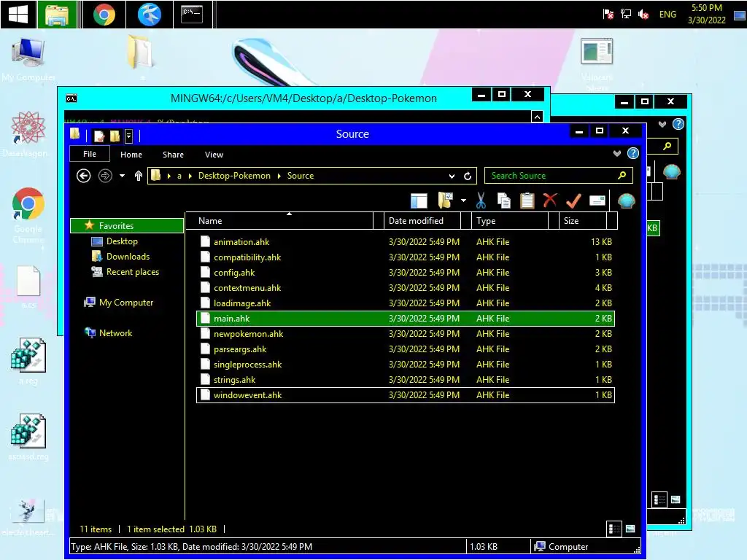Go up one folder level
Viewport: 747px width, 560px height.
138,176
